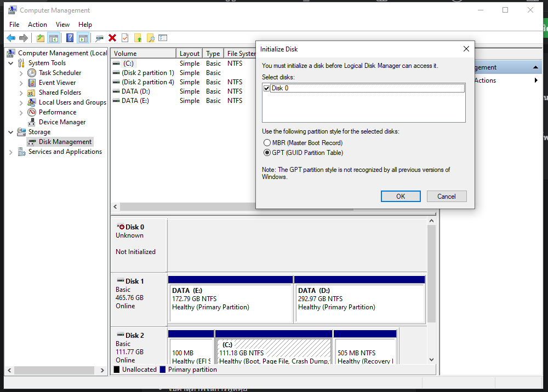The image size is (548, 392).
Task: Click the Computer Management root tree icon
Action: click(11, 53)
